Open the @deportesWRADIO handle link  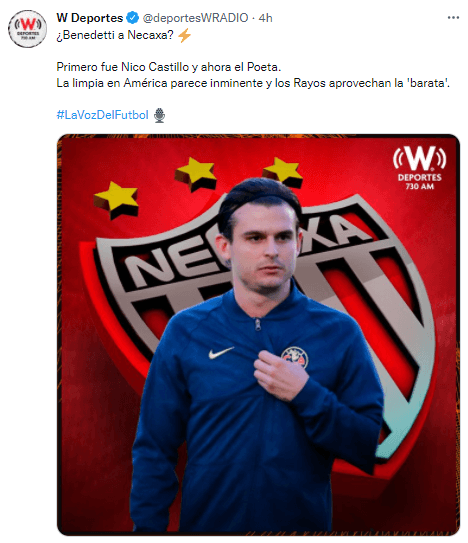[195, 18]
